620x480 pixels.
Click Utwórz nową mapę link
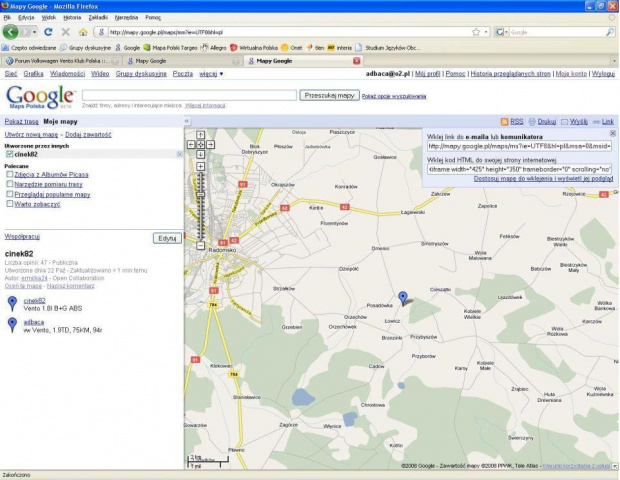[31, 135]
